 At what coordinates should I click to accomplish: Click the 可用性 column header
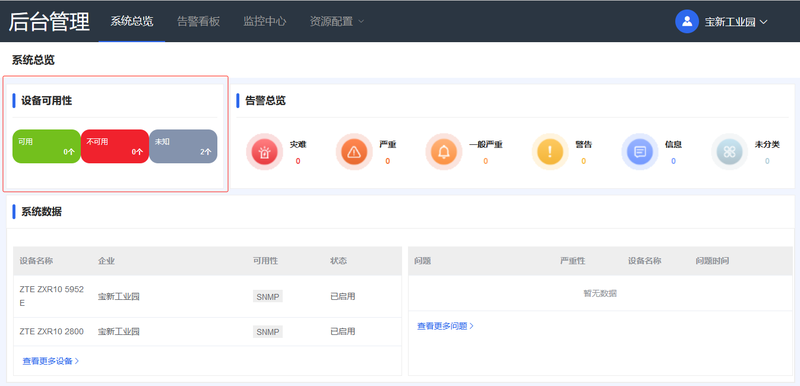coord(265,261)
